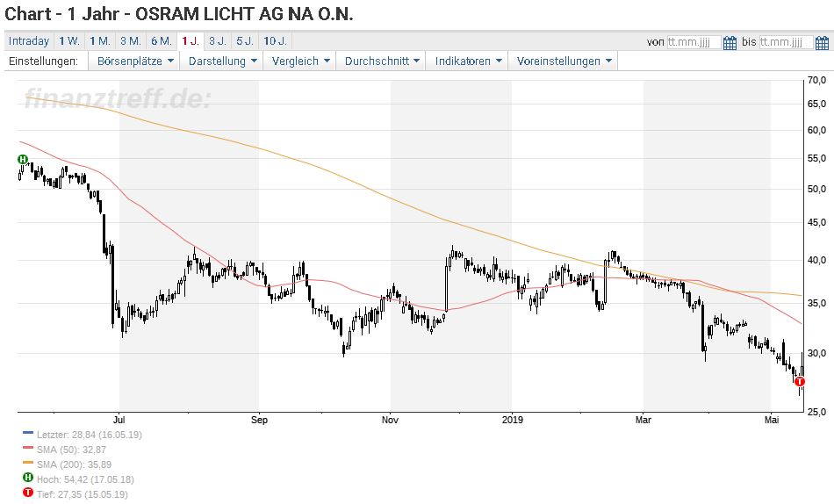Click the green H high marker on chart
The height and width of the screenshot is (504, 834).
pyautogui.click(x=22, y=159)
